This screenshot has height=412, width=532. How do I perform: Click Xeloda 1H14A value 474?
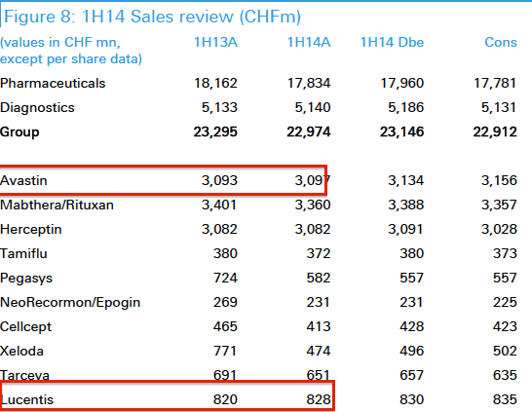pos(319,352)
